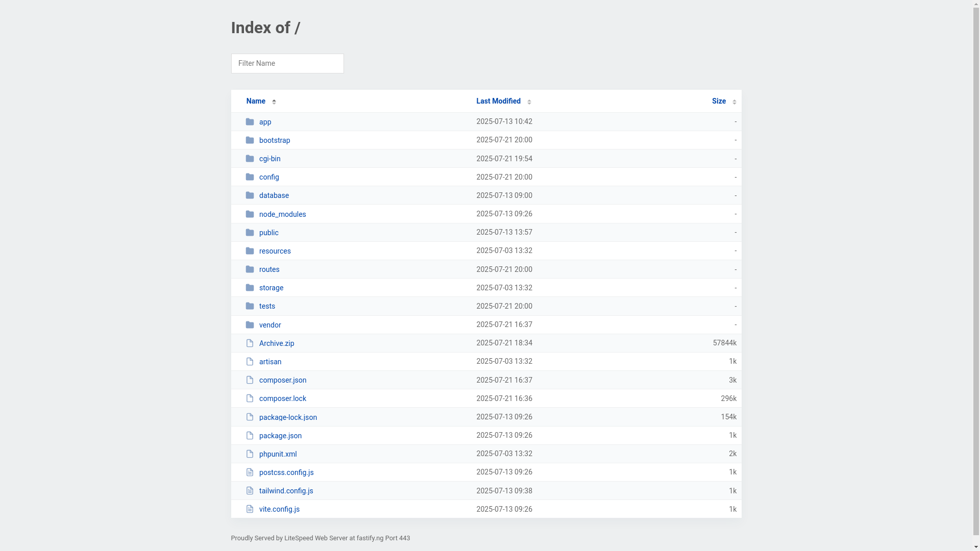Click the tests folder icon
The height and width of the screenshot is (551, 980).
point(250,306)
